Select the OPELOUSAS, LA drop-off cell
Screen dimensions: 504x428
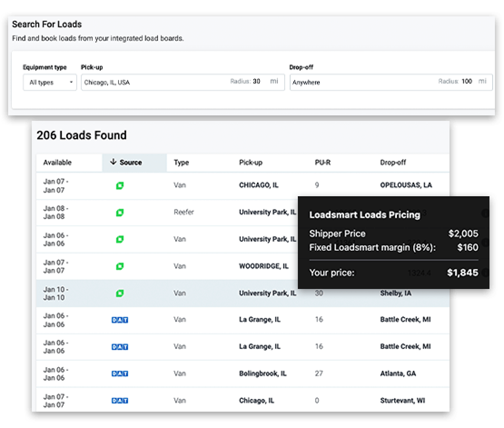pyautogui.click(x=406, y=185)
